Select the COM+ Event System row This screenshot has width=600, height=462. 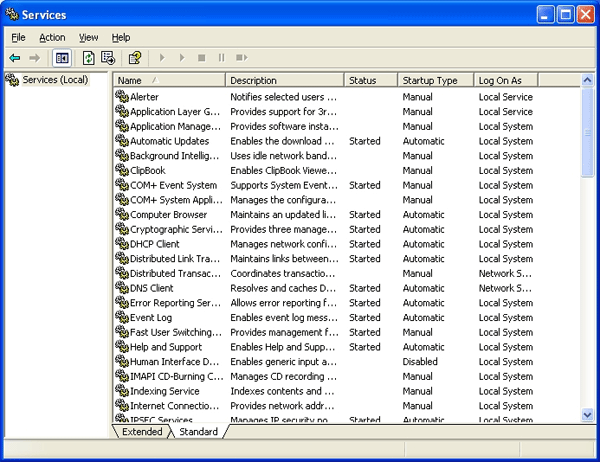tap(346, 185)
